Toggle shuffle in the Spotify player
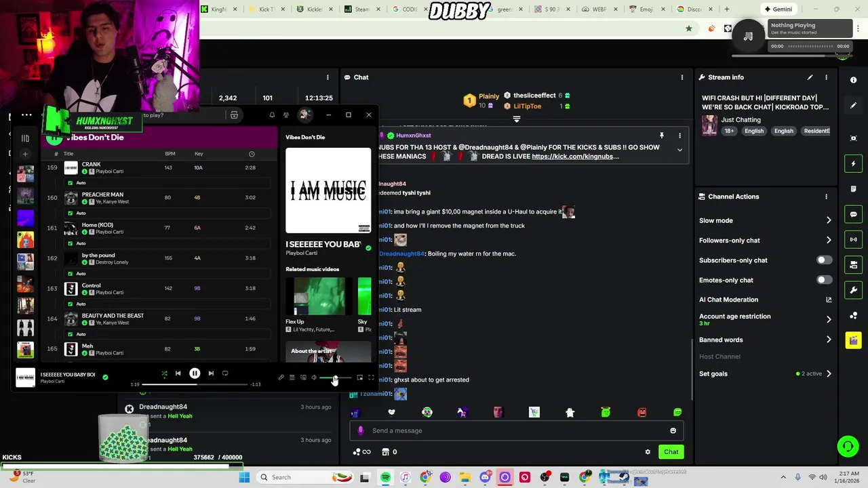 164,373
